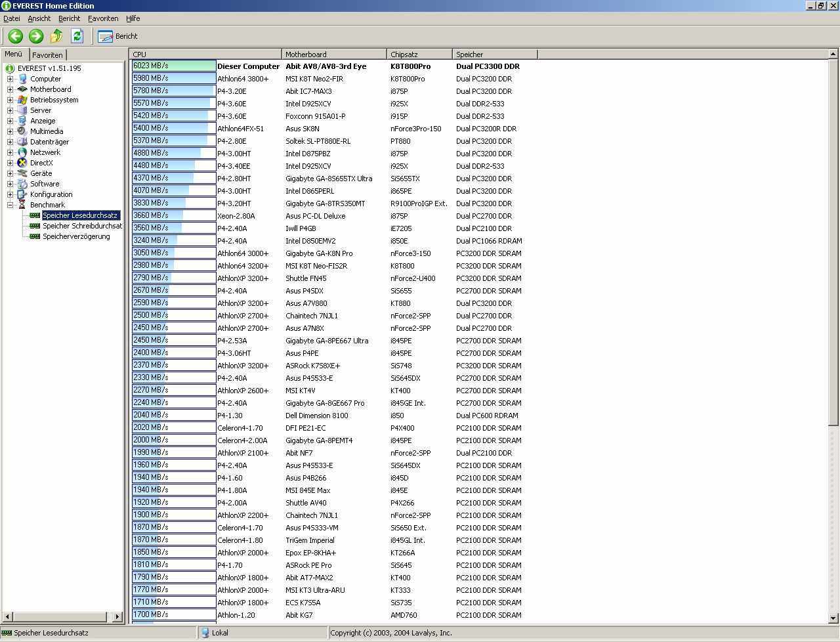The height and width of the screenshot is (642, 840).
Task: Expand the Netzwerk tree node
Action: pyautogui.click(x=10, y=152)
